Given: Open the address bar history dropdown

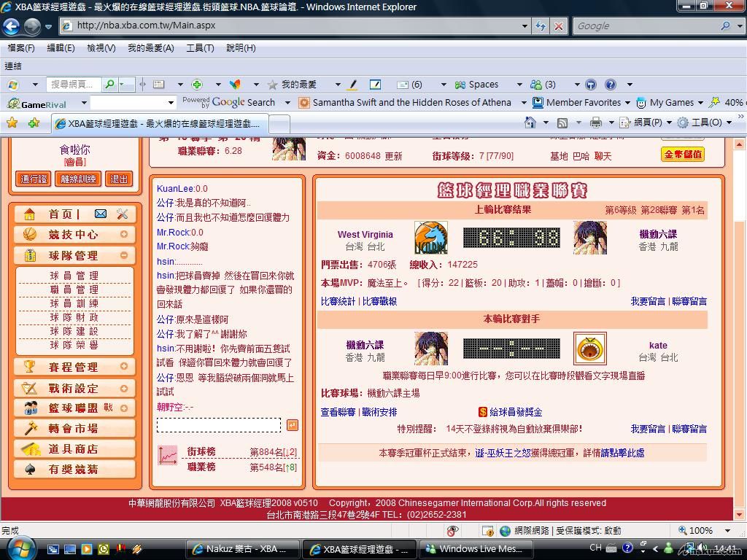Looking at the screenshot, I should point(525,26).
